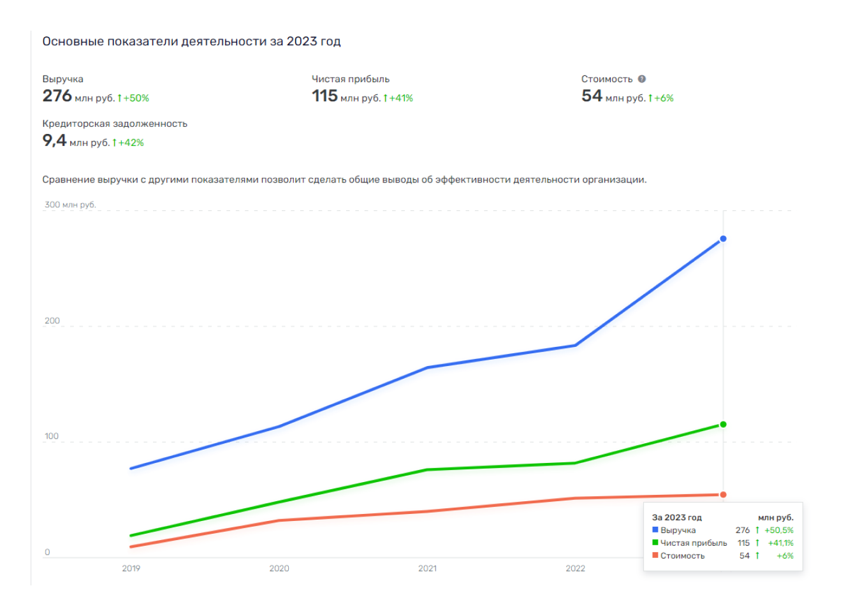Click the 2019 x-axis label
This screenshot has height=616, width=867.
(x=131, y=568)
